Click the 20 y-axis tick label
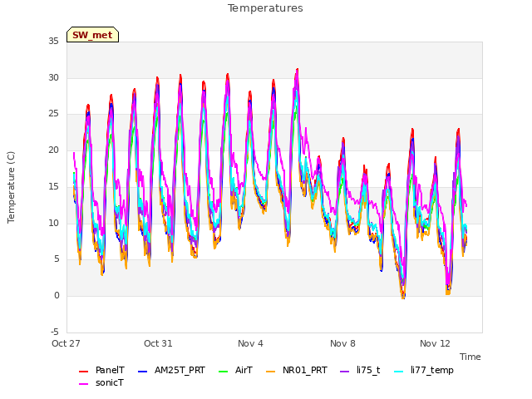 53,150
